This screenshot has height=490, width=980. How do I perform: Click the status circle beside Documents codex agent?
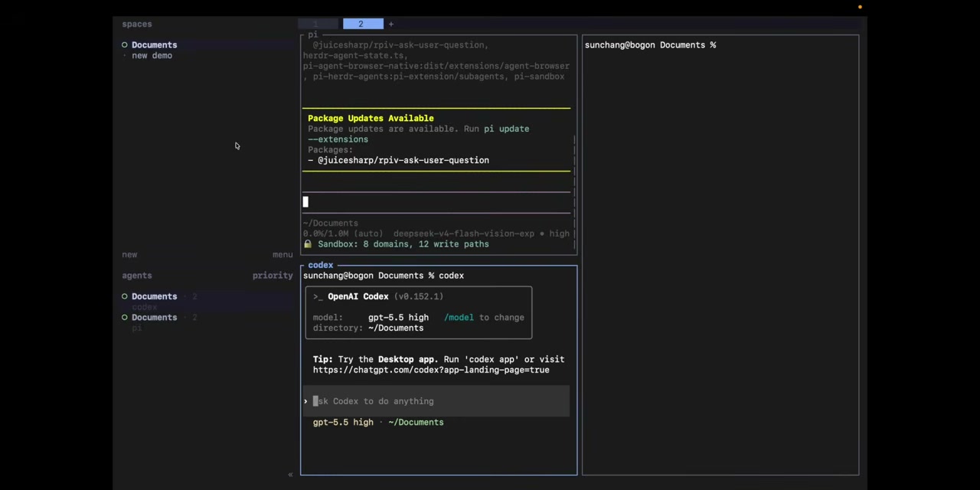coord(125,296)
